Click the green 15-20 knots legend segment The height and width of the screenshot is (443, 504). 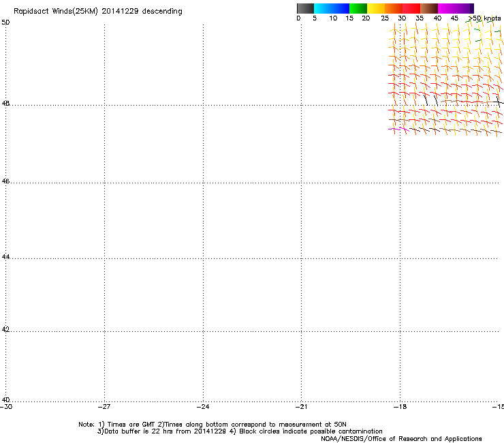point(358,8)
